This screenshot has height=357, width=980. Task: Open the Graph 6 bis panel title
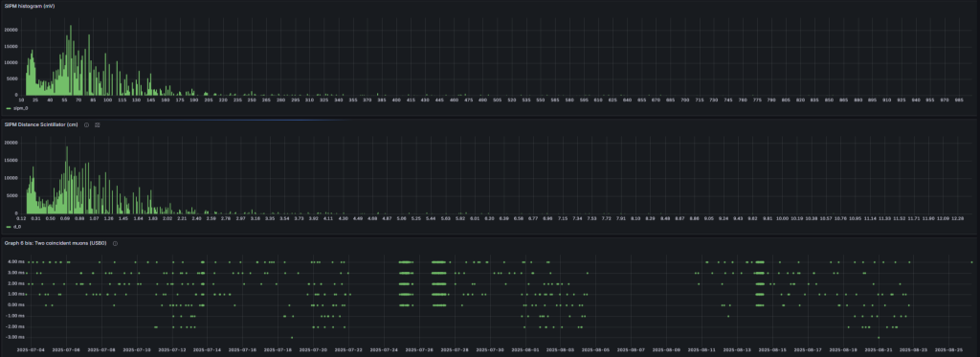pos(56,243)
